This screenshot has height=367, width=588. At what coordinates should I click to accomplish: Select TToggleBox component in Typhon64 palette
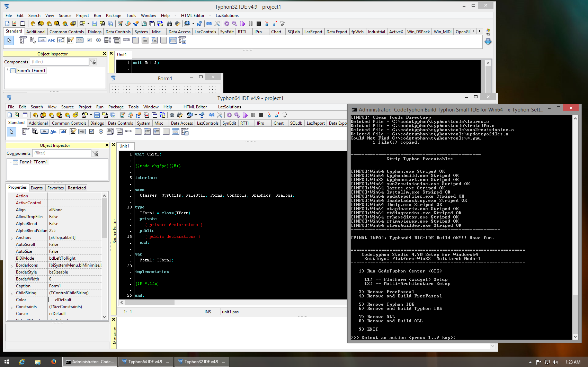[82, 132]
